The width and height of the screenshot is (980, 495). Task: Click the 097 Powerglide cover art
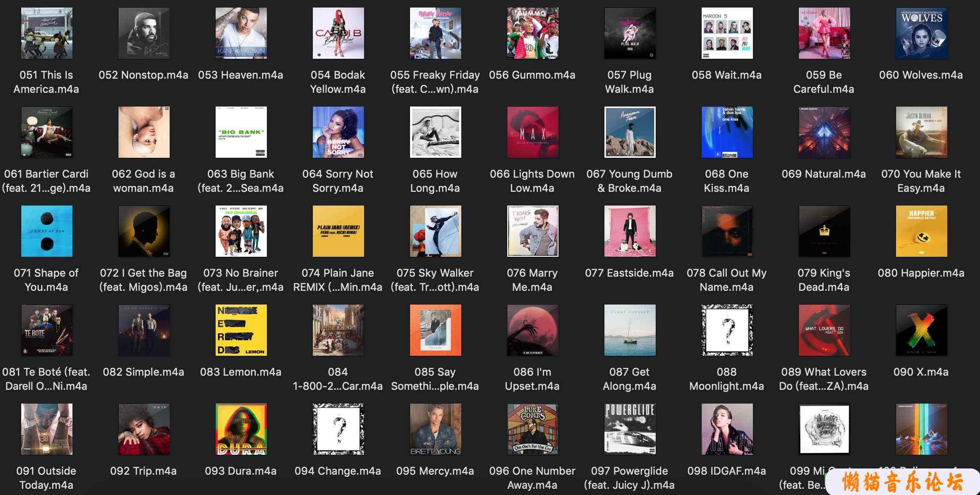[630, 429]
